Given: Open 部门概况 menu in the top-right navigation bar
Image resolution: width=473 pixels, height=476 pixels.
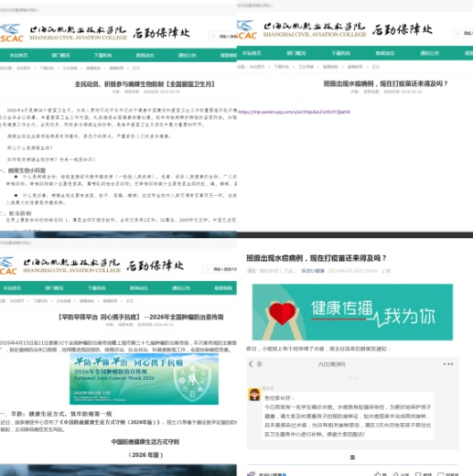Looking at the screenshot, I should (296, 53).
